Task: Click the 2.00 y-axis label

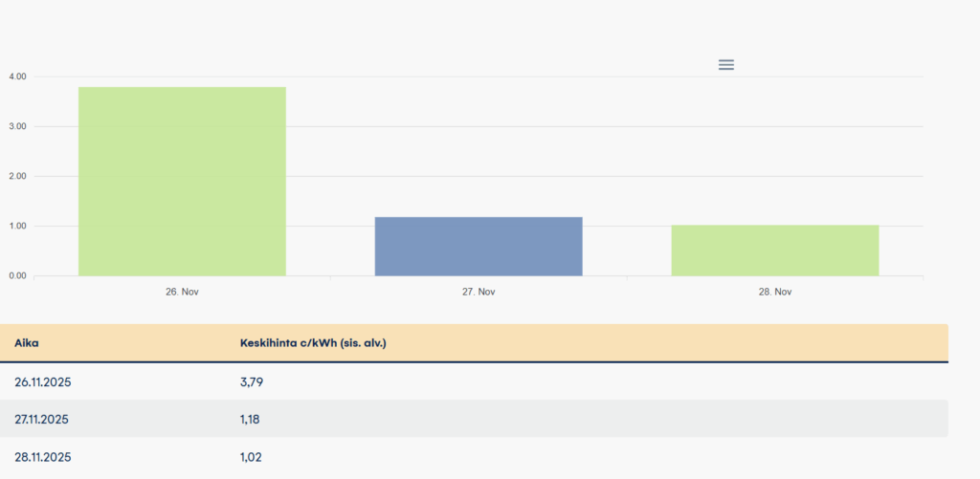Action: [17, 177]
